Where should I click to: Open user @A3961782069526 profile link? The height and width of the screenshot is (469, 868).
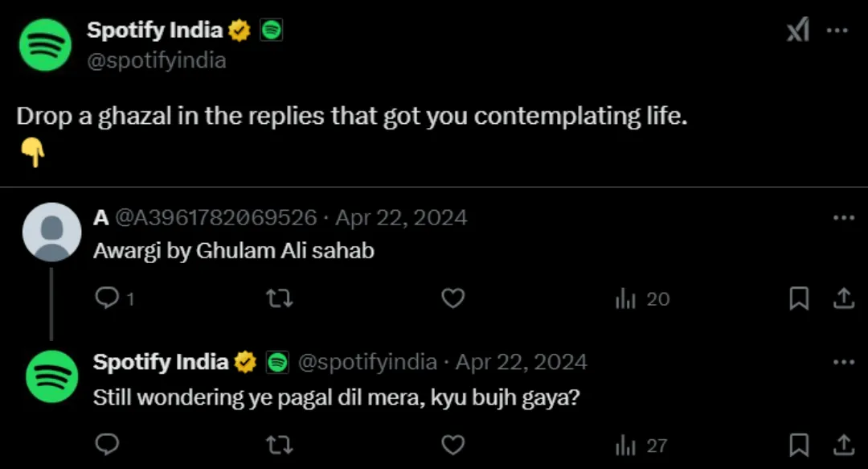point(216,218)
